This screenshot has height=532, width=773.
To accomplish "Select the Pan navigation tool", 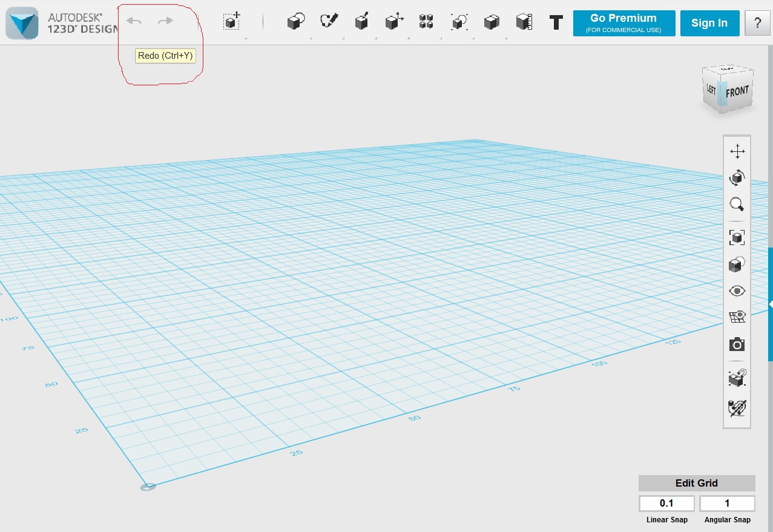I will 737,151.
